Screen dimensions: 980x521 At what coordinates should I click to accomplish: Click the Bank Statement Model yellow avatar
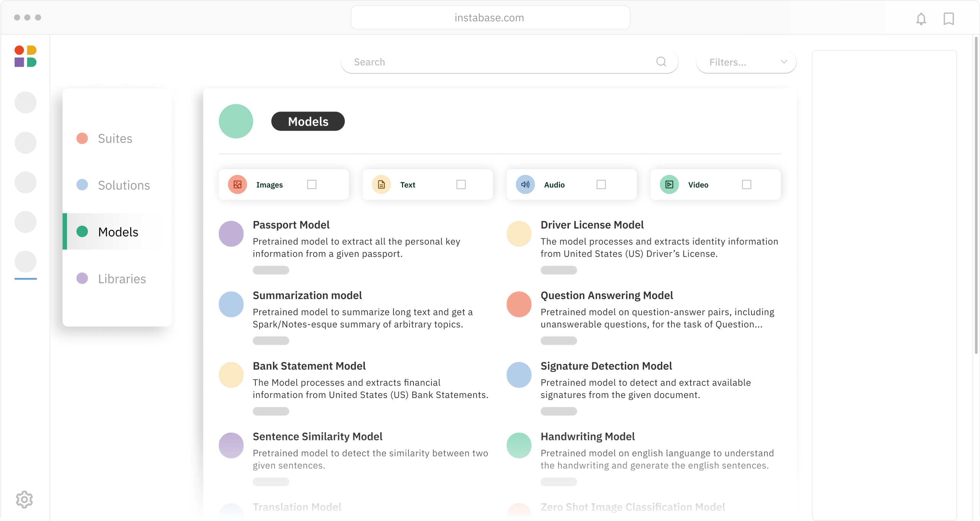[x=231, y=375]
